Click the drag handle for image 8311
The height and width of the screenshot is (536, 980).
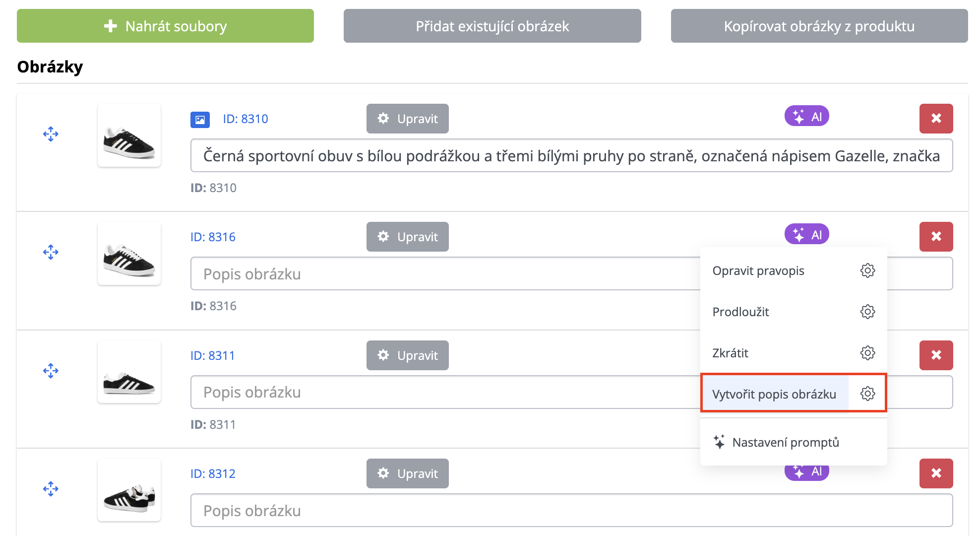(51, 371)
